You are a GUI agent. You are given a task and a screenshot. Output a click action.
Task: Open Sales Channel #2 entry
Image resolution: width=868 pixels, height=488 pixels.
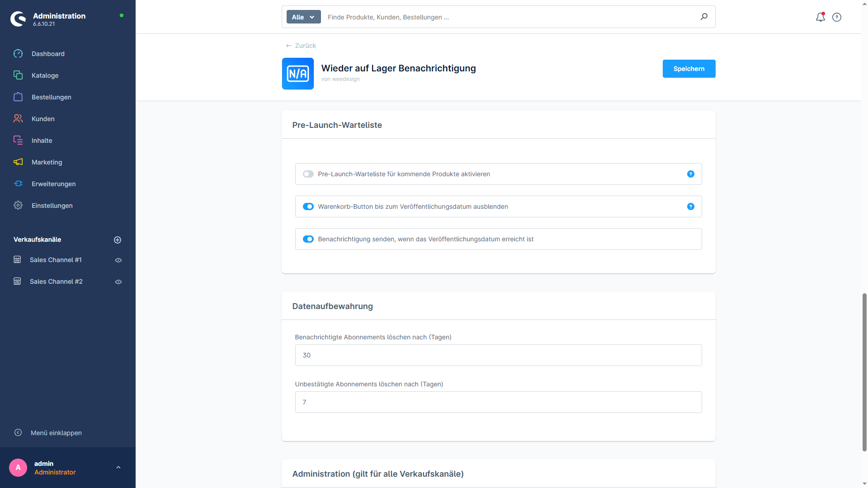56,282
